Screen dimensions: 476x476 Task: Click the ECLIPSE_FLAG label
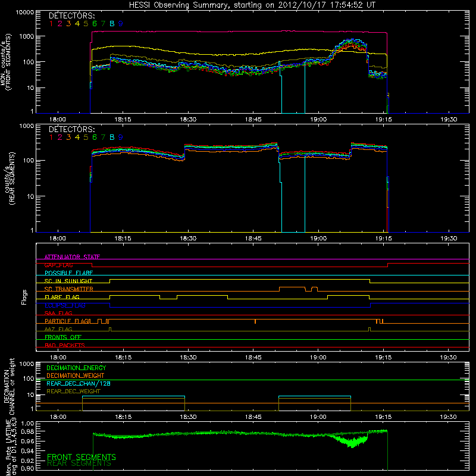pos(65,305)
